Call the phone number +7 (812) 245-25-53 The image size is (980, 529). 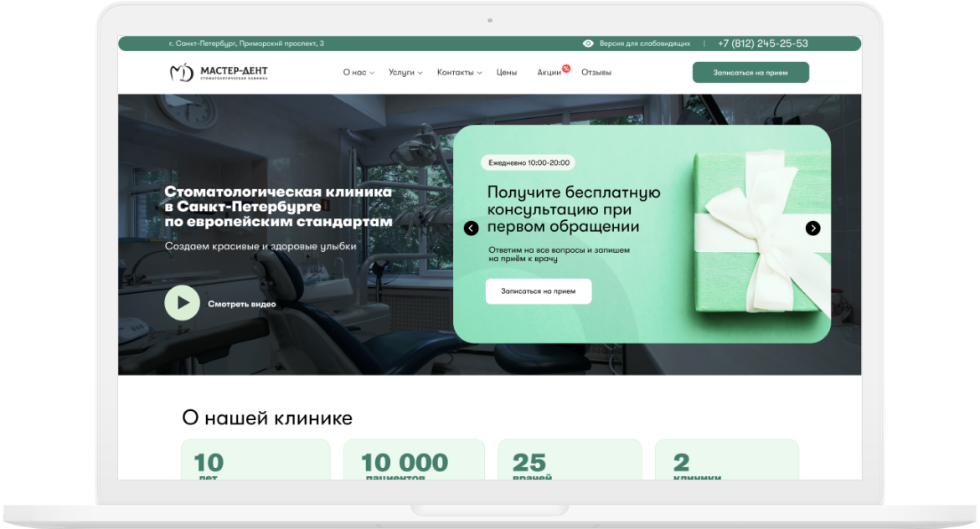pyautogui.click(x=762, y=44)
